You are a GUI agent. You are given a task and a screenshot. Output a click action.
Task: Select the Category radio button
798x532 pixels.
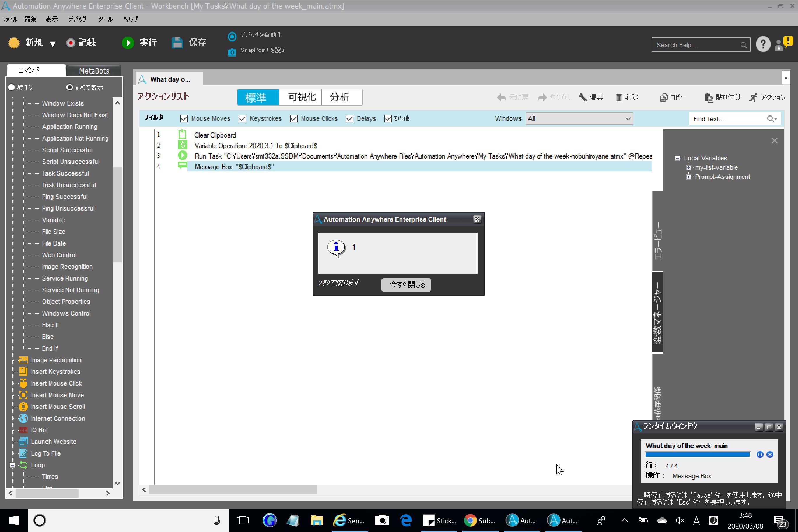click(12, 87)
